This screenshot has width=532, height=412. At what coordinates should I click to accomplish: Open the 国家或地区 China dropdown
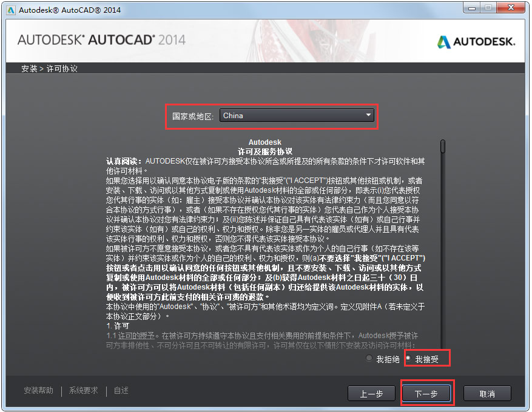(297, 116)
